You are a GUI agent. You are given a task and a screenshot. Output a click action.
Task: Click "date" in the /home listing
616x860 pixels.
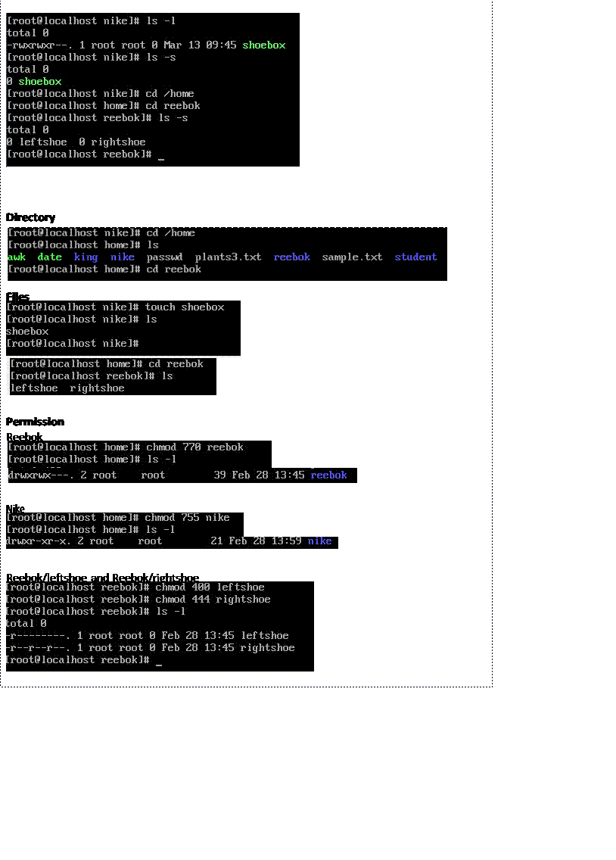pyautogui.click(x=50, y=257)
